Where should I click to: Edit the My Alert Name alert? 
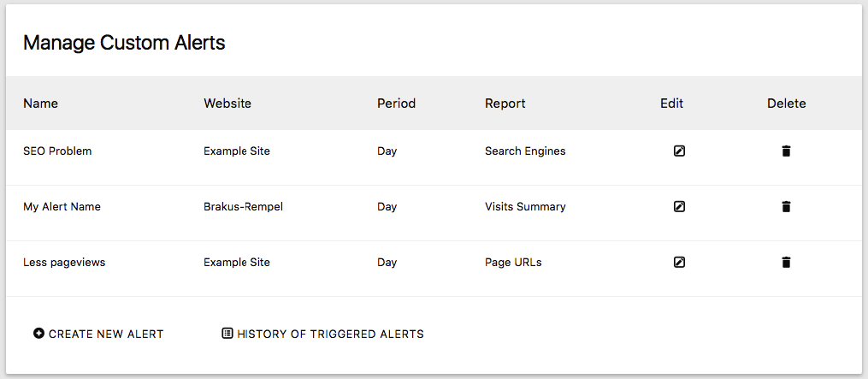[679, 207]
